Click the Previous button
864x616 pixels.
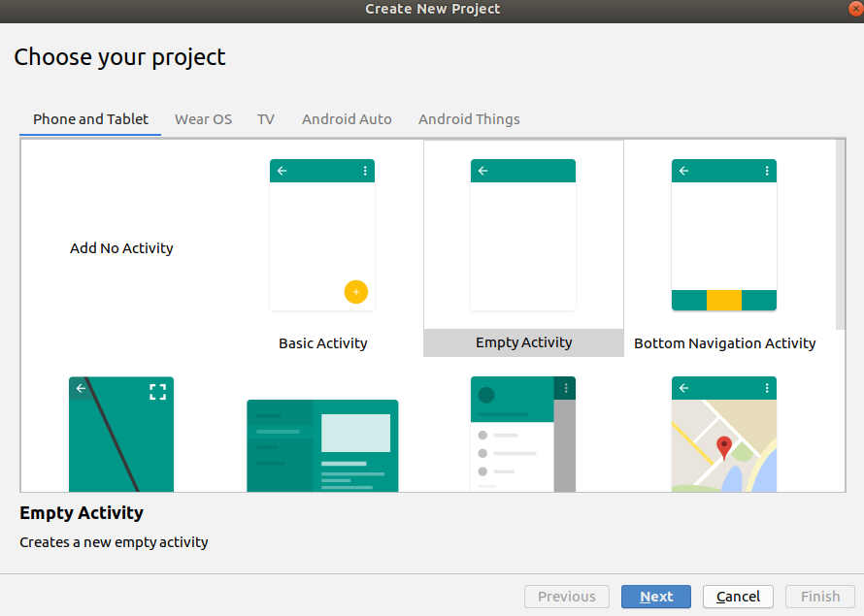566,597
